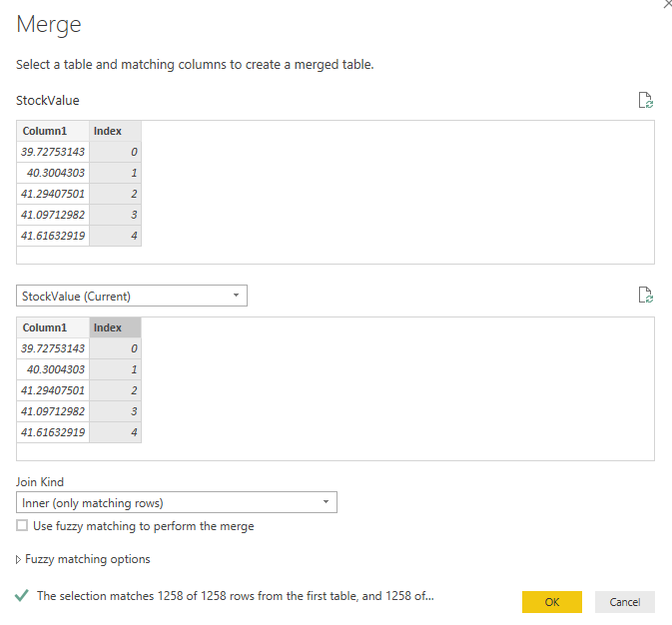Click index cell 2 in first table

pyautogui.click(x=115, y=194)
